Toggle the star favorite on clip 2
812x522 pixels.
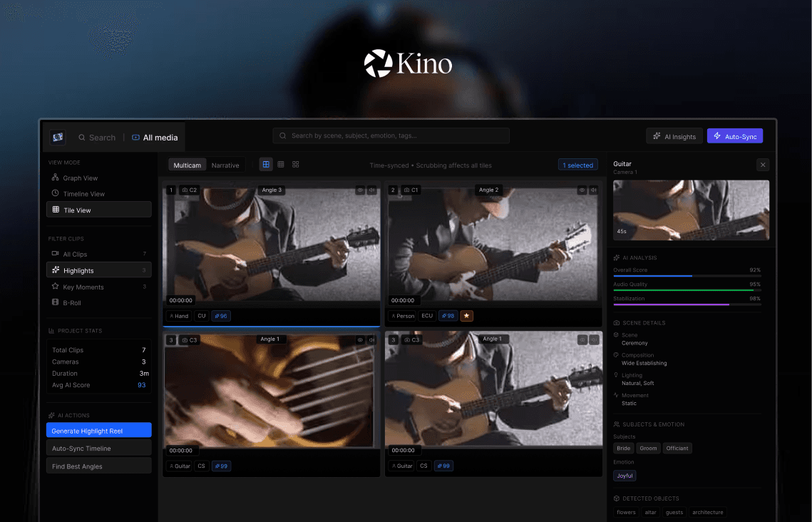tap(467, 315)
